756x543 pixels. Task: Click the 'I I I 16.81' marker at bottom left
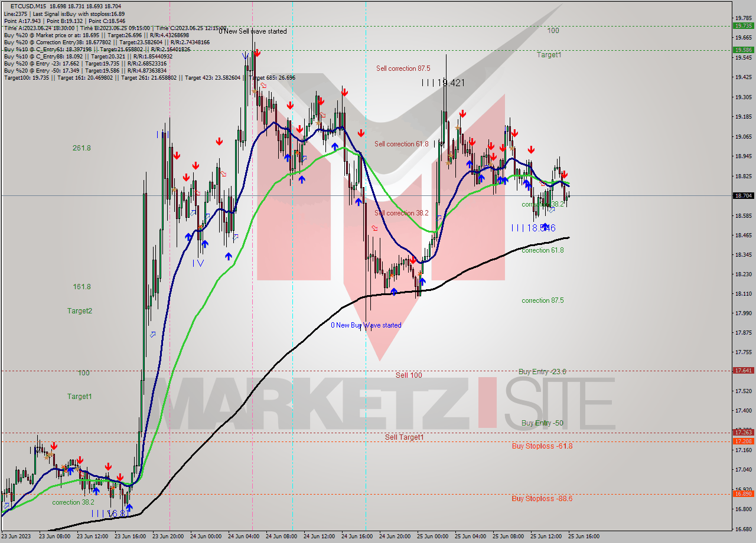coord(109,514)
